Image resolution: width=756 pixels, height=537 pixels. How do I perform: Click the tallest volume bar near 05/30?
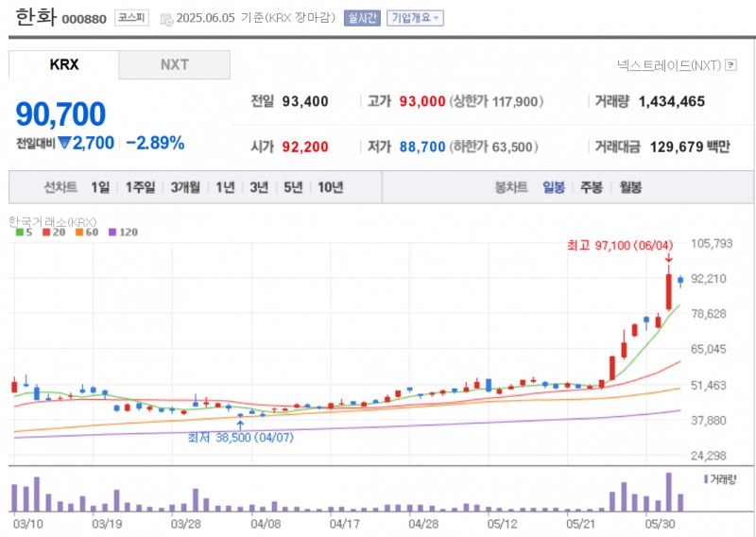click(669, 493)
